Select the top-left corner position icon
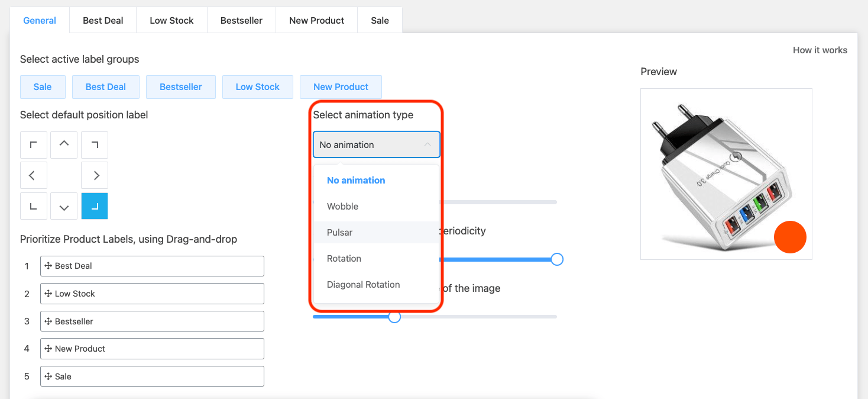Image resolution: width=868 pixels, height=399 pixels. [x=33, y=144]
